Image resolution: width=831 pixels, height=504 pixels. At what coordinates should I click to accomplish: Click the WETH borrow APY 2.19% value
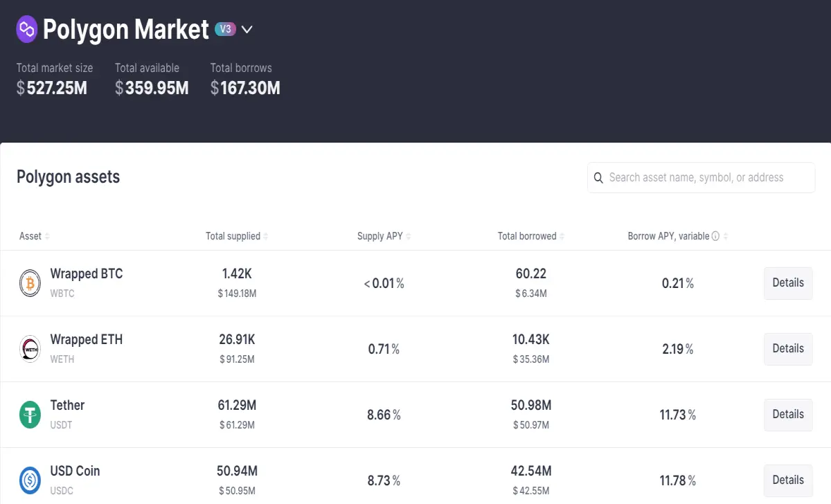(x=678, y=349)
